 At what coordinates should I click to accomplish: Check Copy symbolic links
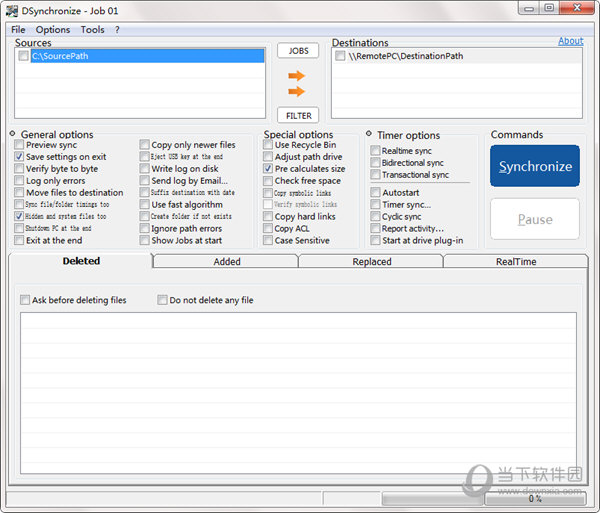point(268,193)
